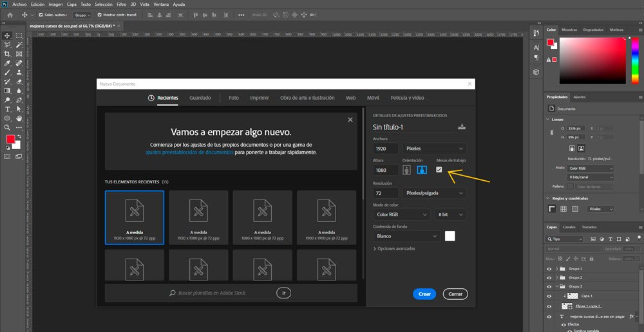644x332 pixels.
Task: Click the background content white color swatch
Action: click(x=450, y=236)
